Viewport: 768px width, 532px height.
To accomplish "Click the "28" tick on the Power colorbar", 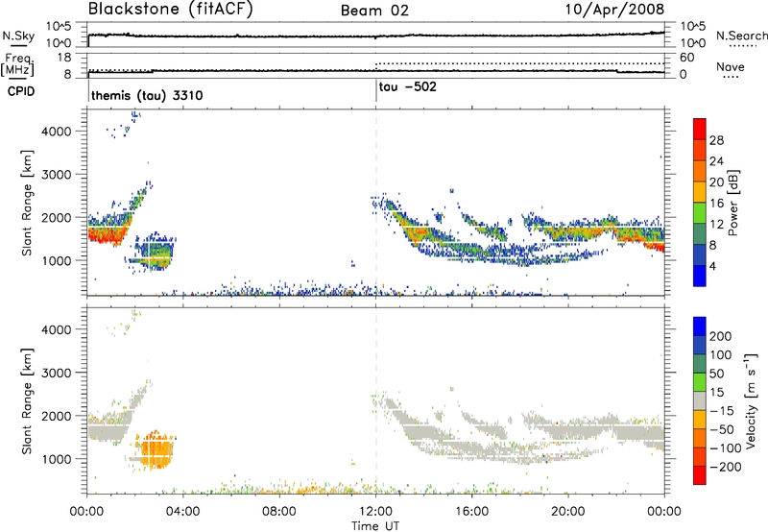I will (716, 140).
